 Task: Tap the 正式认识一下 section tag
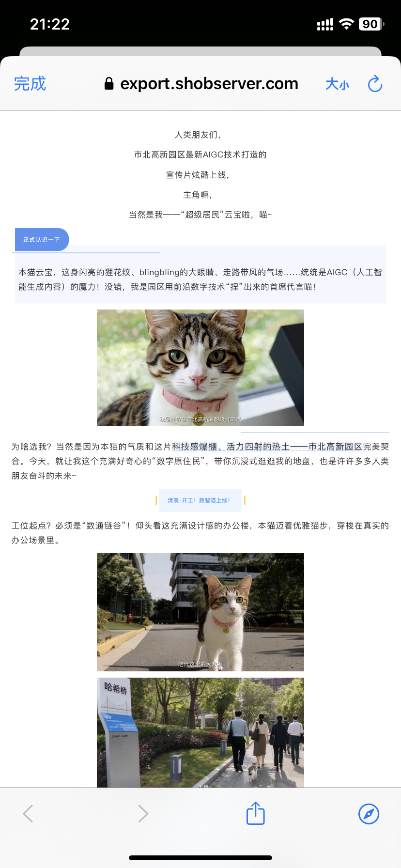[42, 240]
